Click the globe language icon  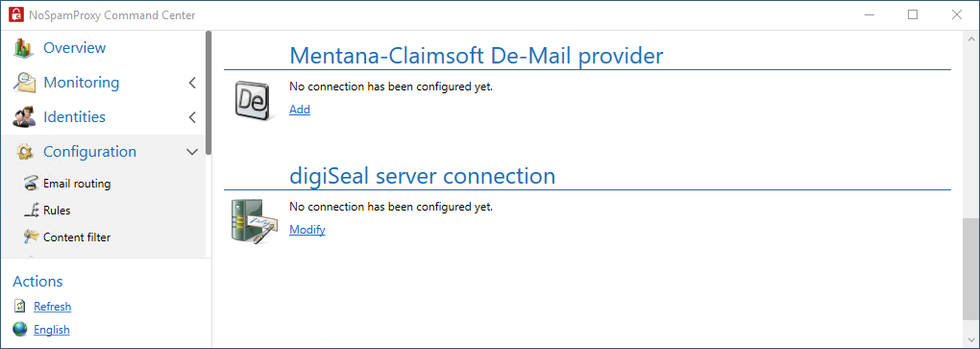click(20, 330)
